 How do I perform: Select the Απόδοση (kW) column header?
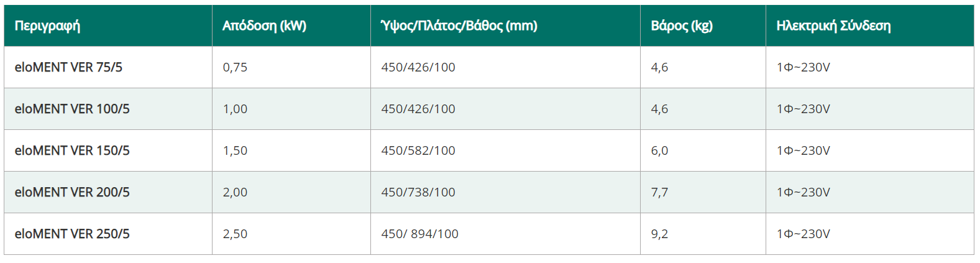(x=264, y=25)
